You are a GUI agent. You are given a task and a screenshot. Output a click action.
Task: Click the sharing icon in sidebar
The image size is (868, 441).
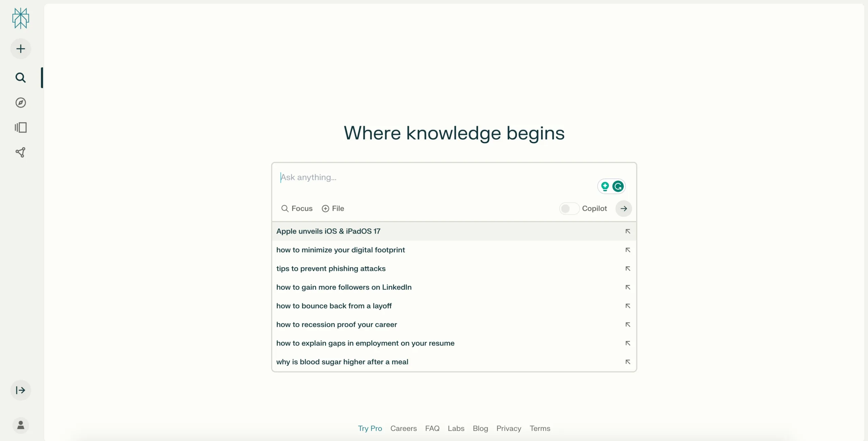click(x=20, y=152)
